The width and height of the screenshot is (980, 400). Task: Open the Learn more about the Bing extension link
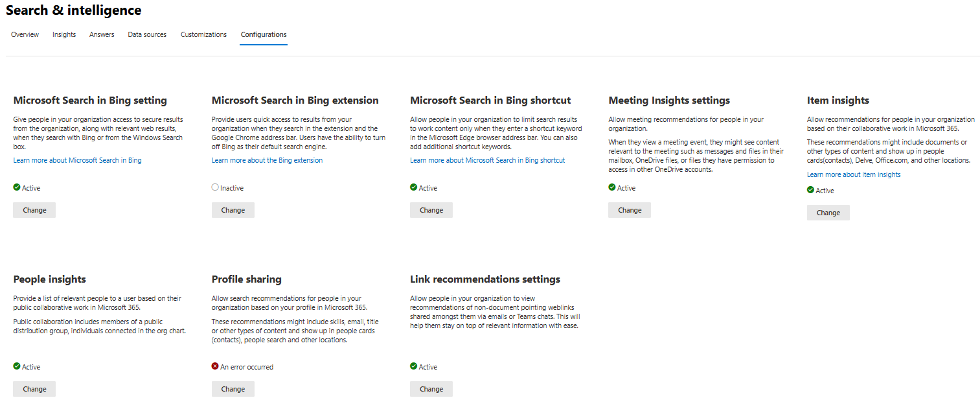coord(267,159)
